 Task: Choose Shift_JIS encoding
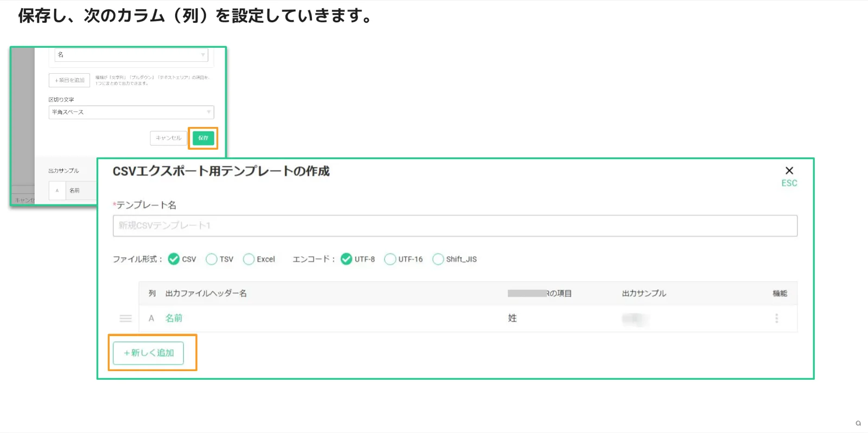click(x=438, y=259)
